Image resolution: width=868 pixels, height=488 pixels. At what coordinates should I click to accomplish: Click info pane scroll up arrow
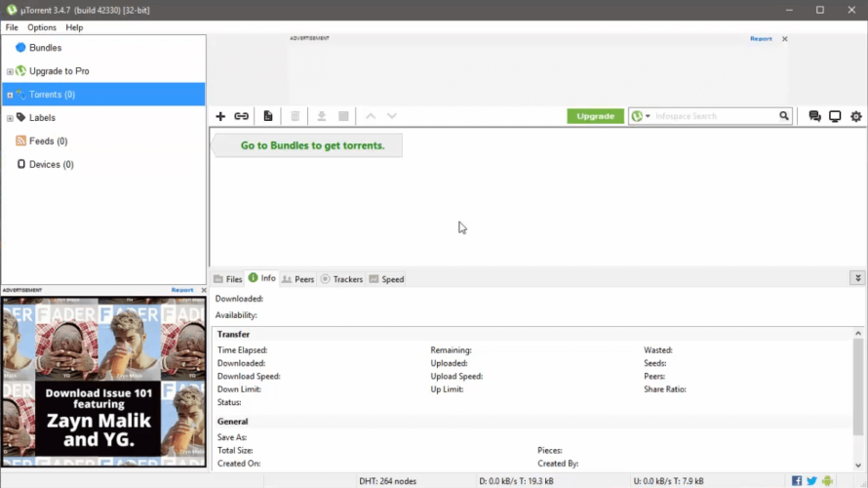858,334
